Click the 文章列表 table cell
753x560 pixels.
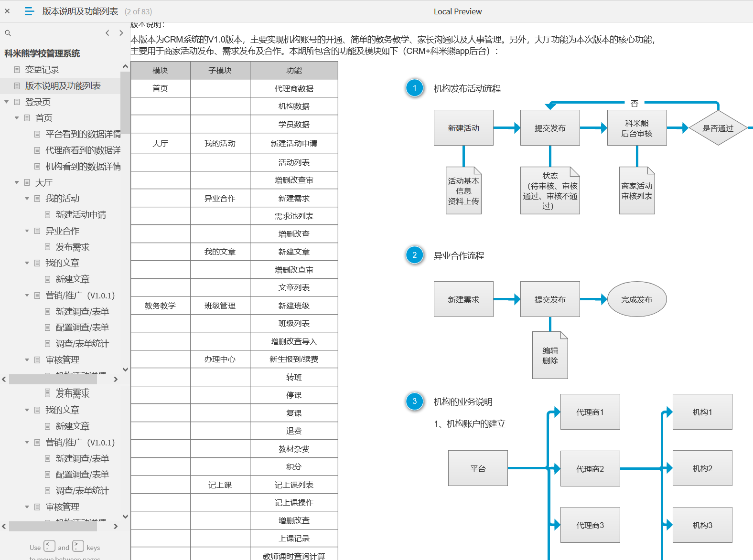[294, 287]
